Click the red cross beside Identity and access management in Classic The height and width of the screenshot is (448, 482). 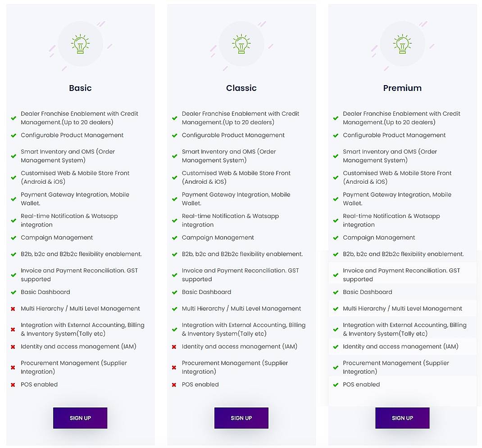point(174,347)
